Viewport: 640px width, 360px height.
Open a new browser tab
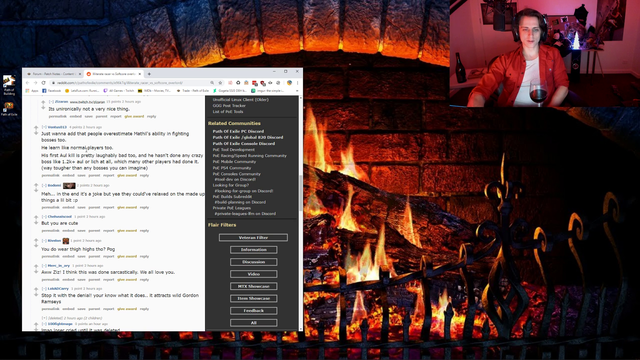(x=149, y=74)
